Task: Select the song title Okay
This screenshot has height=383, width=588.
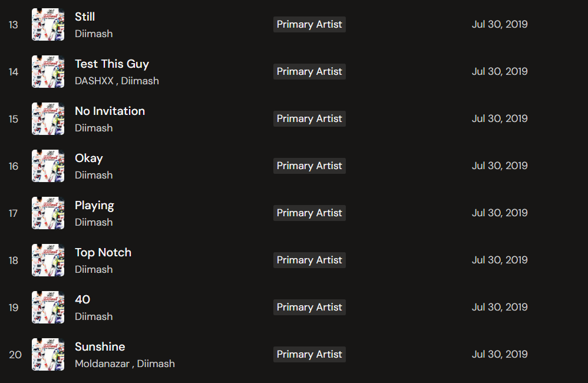Action: click(x=89, y=158)
